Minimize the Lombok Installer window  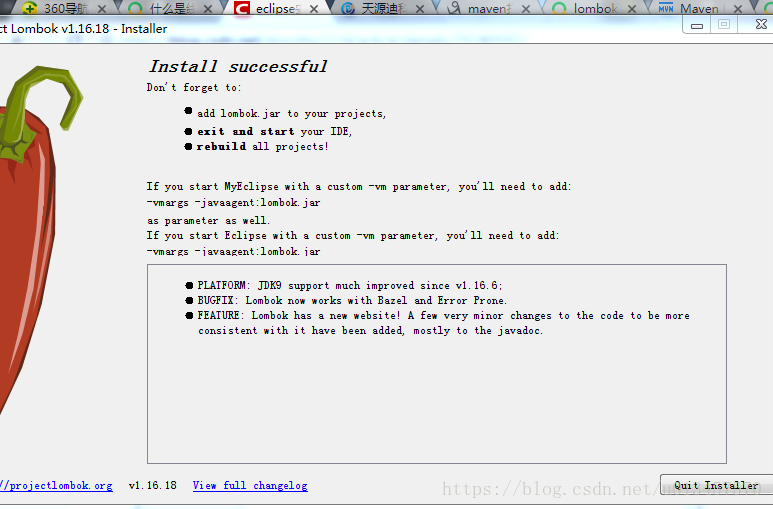[697, 25]
